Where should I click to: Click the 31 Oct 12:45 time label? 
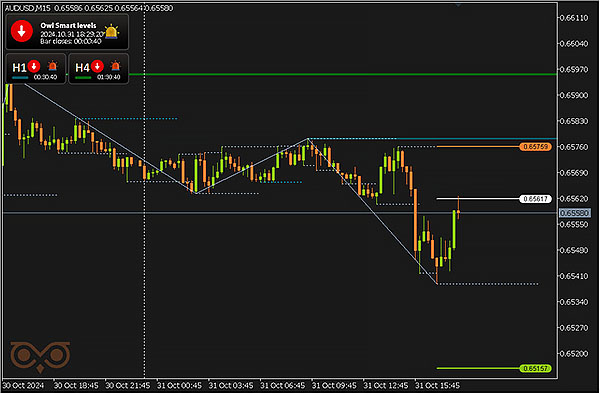pos(386,385)
